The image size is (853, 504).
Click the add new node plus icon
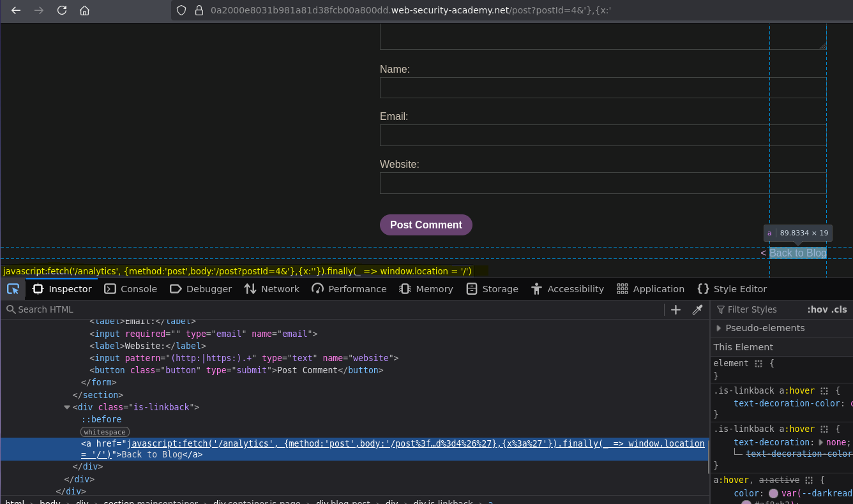(676, 309)
